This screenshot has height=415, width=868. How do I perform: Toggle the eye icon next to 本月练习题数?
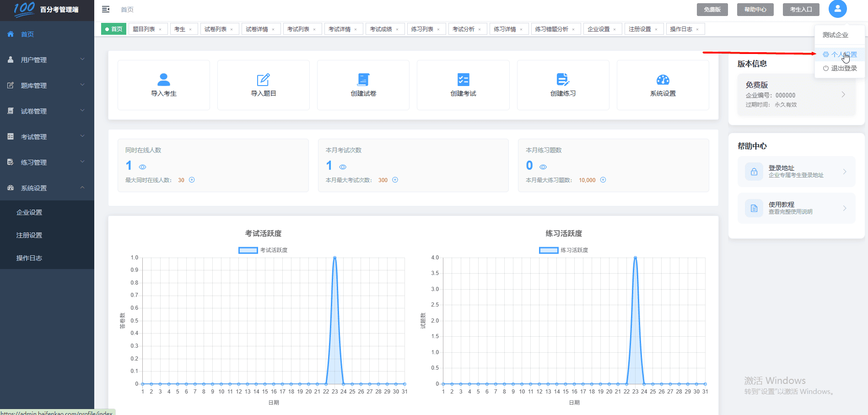point(543,167)
